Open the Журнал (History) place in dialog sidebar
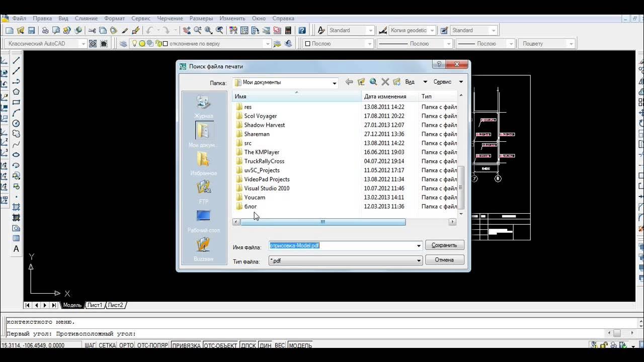Image resolution: width=644 pixels, height=362 pixels. (204, 107)
